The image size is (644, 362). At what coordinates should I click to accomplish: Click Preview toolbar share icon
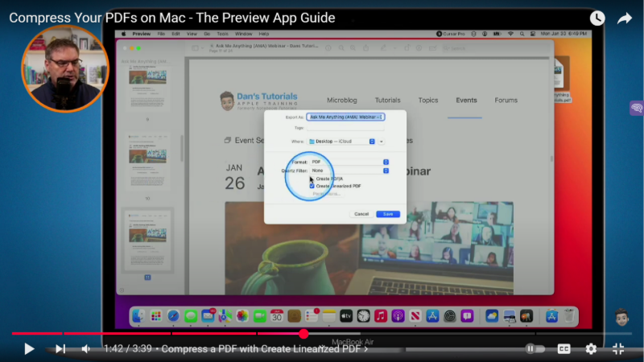(x=365, y=48)
